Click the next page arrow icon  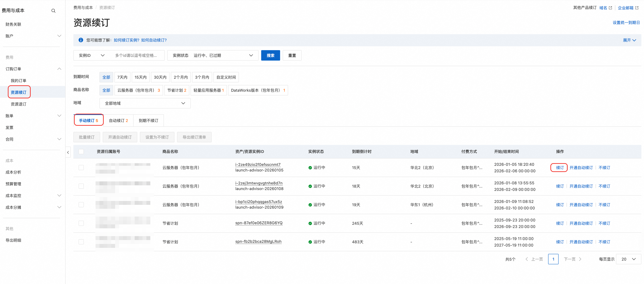tap(580, 259)
